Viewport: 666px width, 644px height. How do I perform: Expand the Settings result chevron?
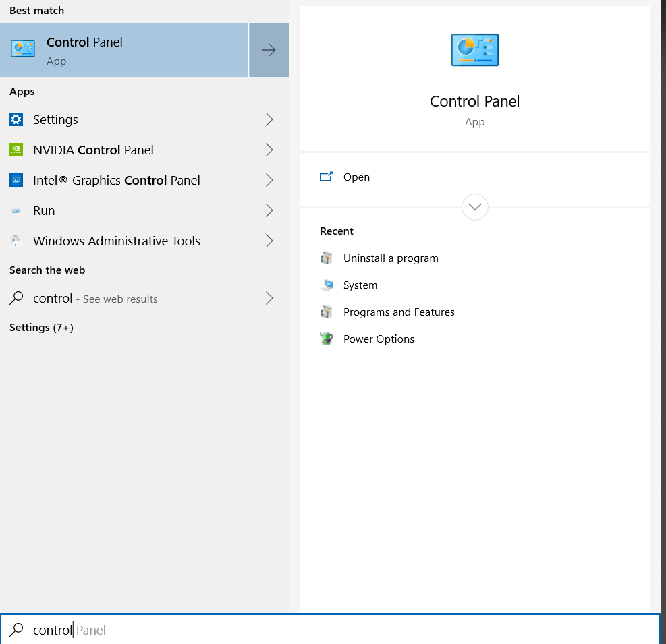pyautogui.click(x=269, y=119)
